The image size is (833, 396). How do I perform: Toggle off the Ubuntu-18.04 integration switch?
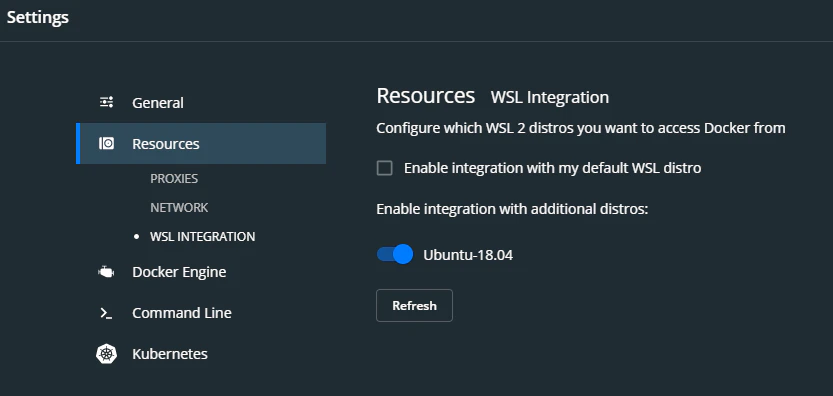[395, 254]
